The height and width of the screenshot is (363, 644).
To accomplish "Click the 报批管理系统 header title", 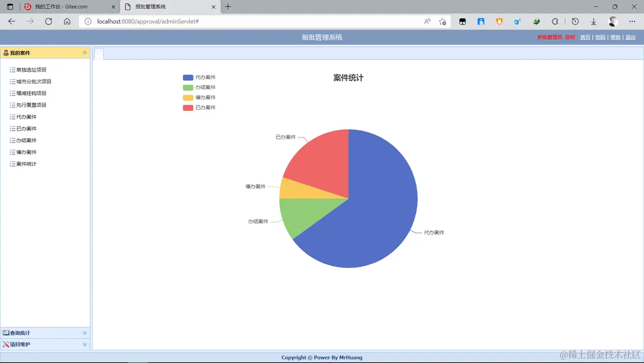I will (x=322, y=37).
